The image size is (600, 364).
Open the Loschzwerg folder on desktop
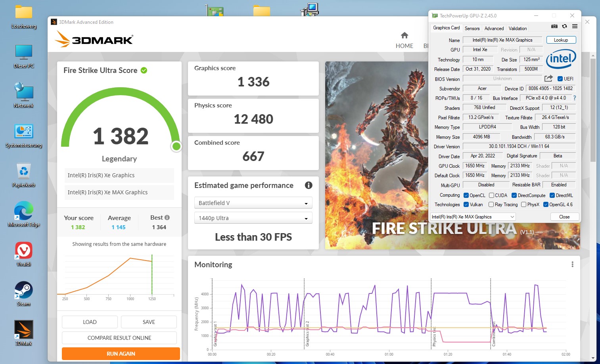point(24,17)
